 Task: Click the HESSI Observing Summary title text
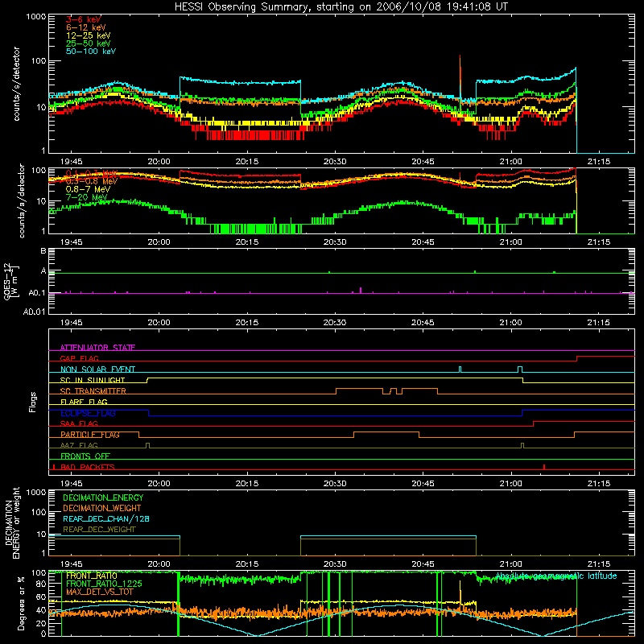341,7
